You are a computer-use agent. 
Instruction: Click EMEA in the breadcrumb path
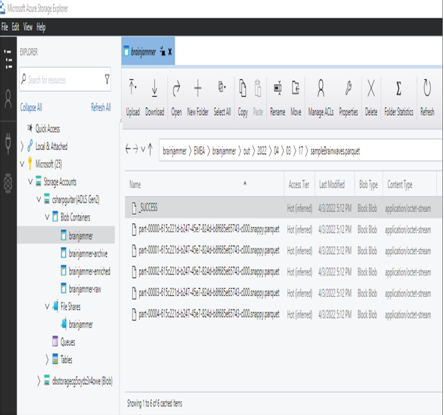[x=199, y=151]
